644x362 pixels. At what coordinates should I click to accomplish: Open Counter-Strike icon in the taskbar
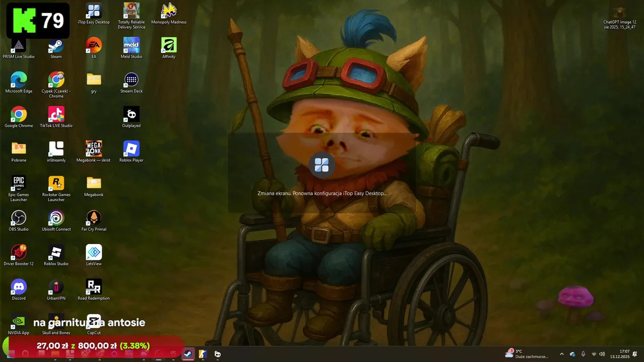pos(202,354)
